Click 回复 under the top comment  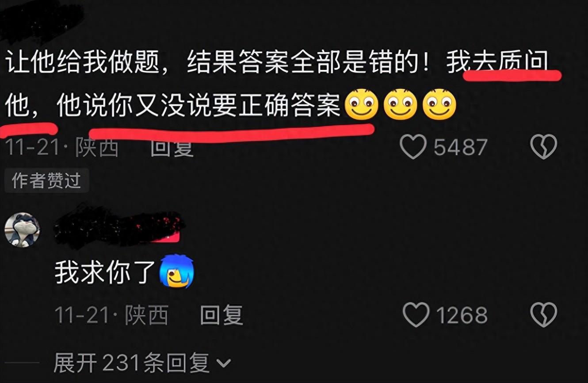[172, 147]
